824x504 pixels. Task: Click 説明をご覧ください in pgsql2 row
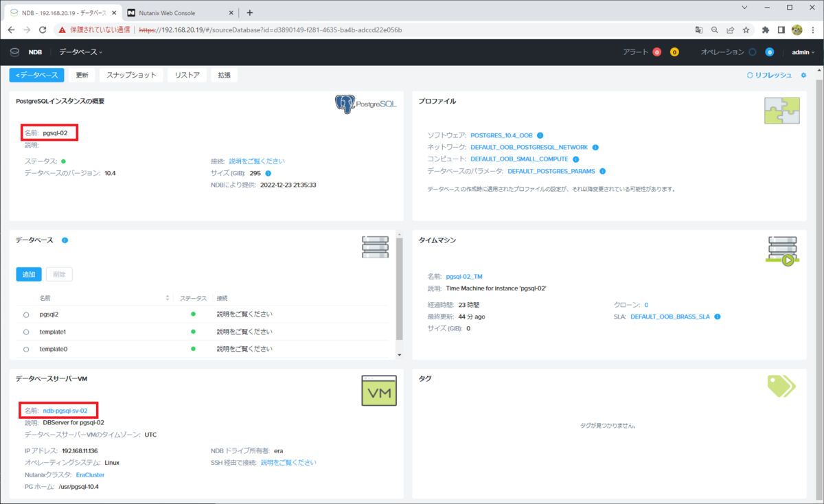coord(244,314)
